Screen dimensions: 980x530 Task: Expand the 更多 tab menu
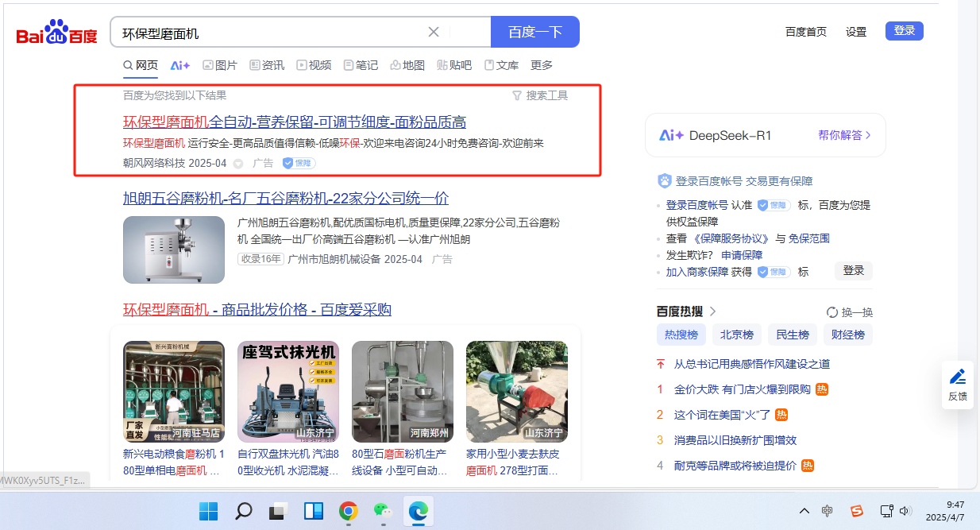pos(542,65)
